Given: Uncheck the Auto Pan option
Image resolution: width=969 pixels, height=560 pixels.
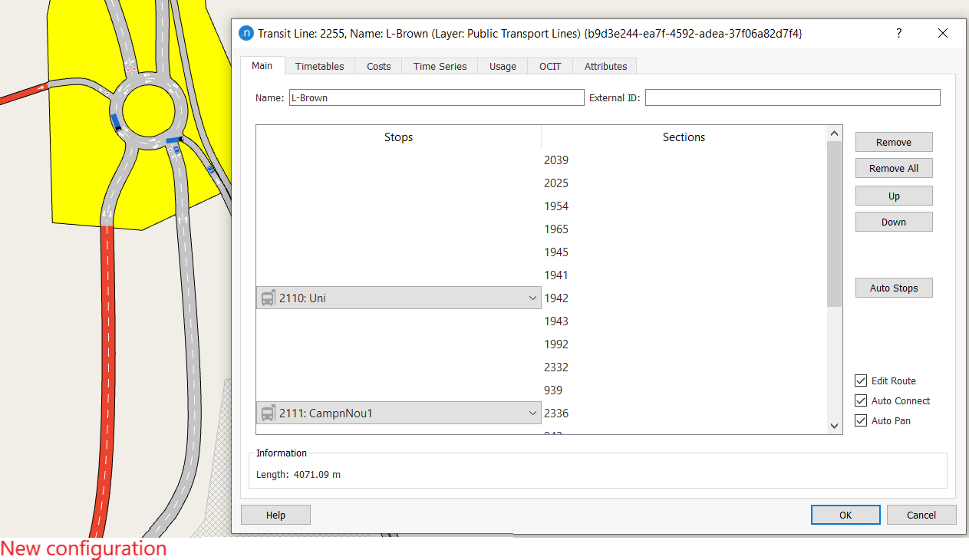Looking at the screenshot, I should pyautogui.click(x=861, y=421).
